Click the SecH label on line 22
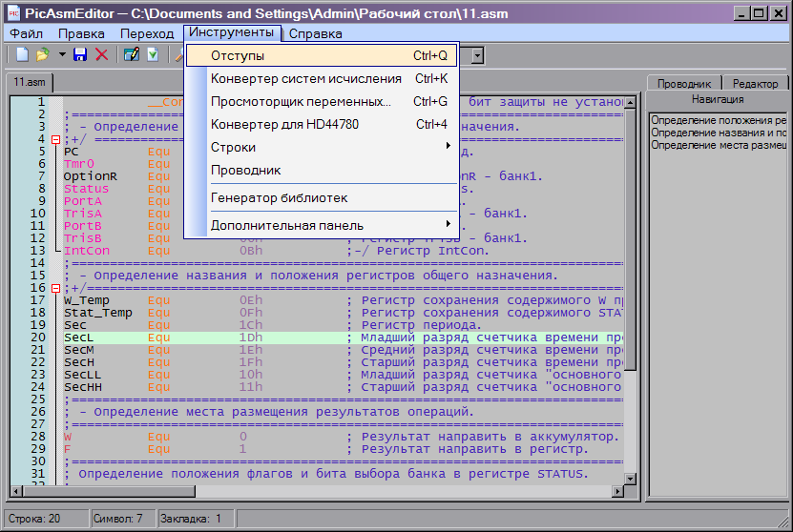The image size is (793, 532). [x=78, y=362]
